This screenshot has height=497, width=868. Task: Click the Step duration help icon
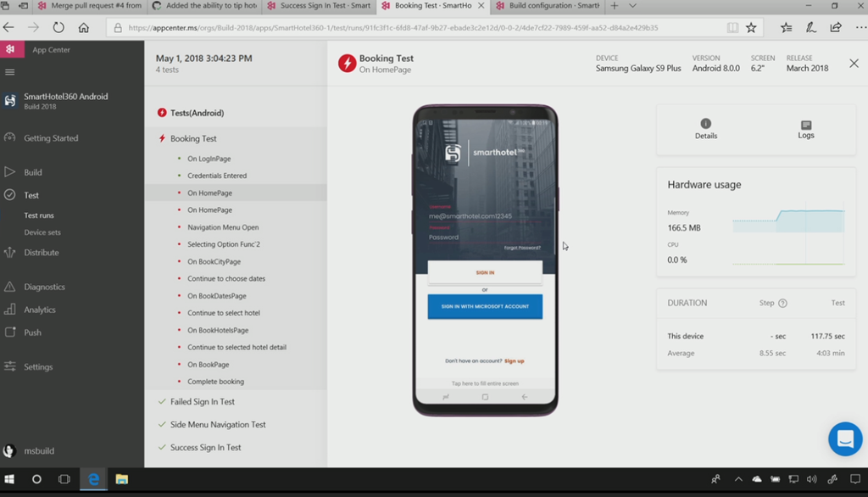pyautogui.click(x=782, y=303)
